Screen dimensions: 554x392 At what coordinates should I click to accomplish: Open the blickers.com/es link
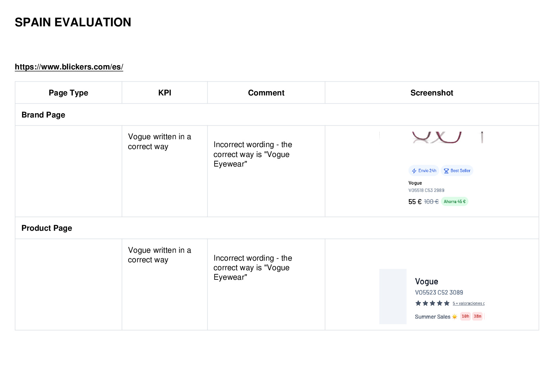coord(69,67)
